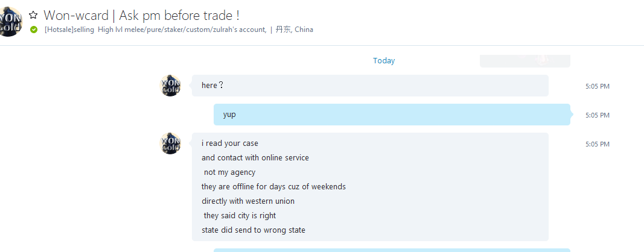This screenshot has height=252, width=644.
Task: Add contact to favorites with star icon
Action: point(33,15)
